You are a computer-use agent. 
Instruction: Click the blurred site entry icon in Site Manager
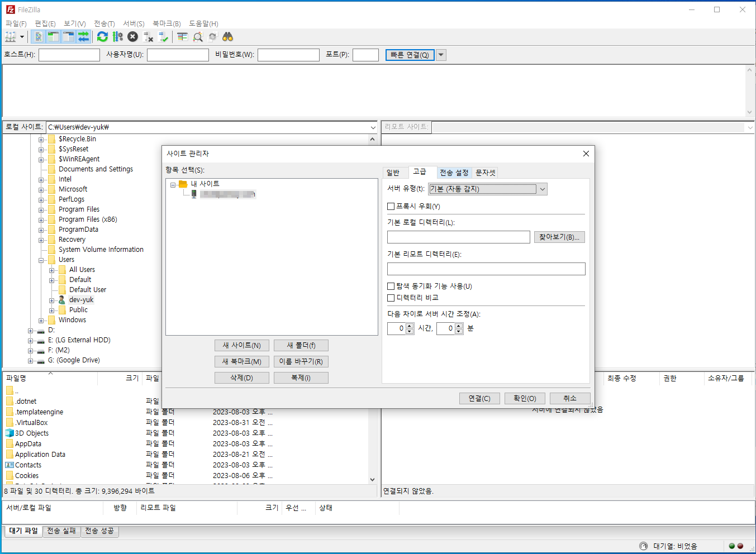(x=194, y=194)
